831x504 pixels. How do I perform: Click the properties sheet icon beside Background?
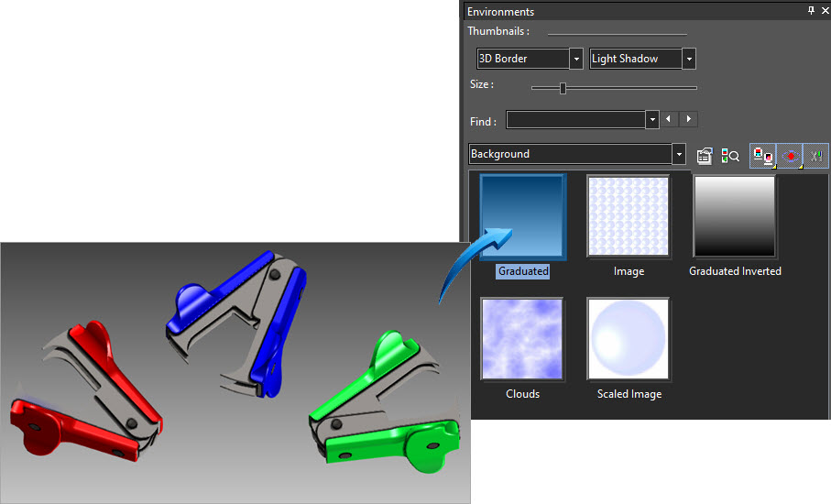pyautogui.click(x=705, y=156)
